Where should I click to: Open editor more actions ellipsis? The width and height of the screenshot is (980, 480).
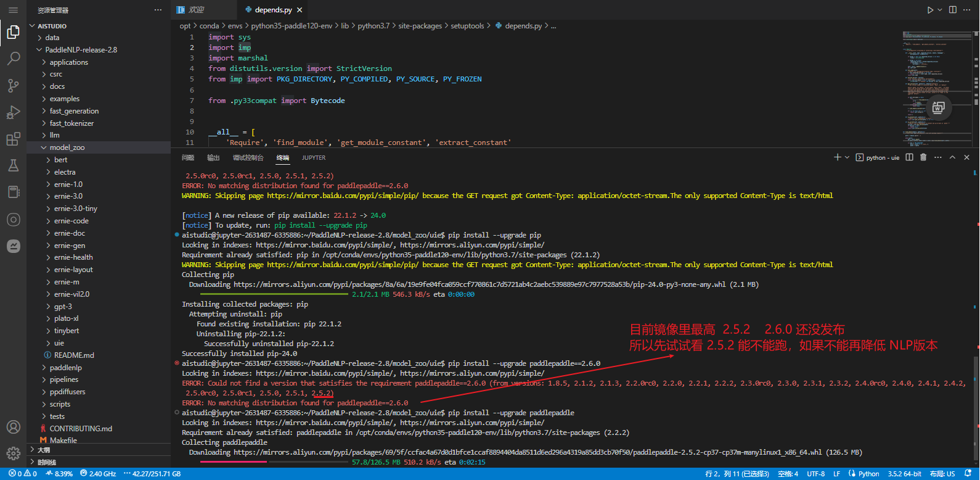pos(968,10)
